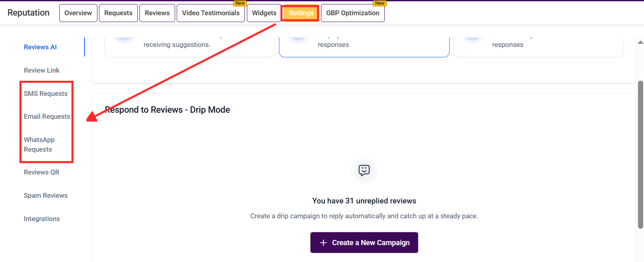The width and height of the screenshot is (644, 262).
Task: Open SMS Requests settings
Action: tap(46, 93)
